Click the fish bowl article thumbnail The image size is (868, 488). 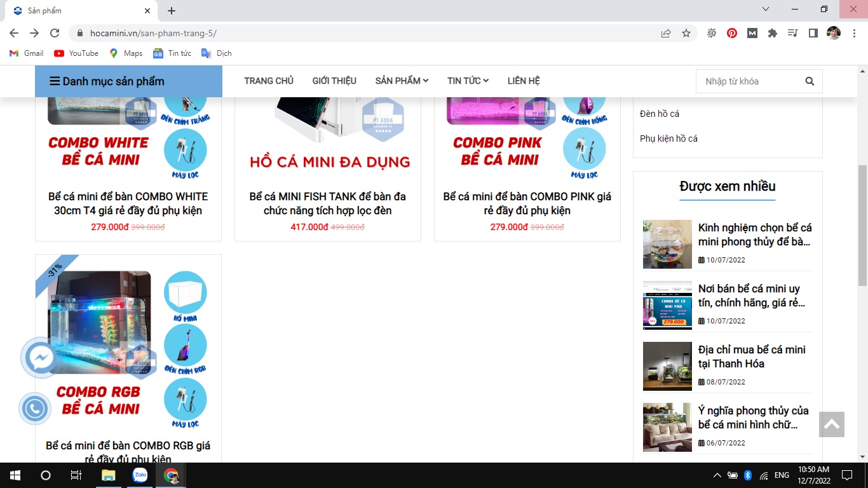pos(667,244)
